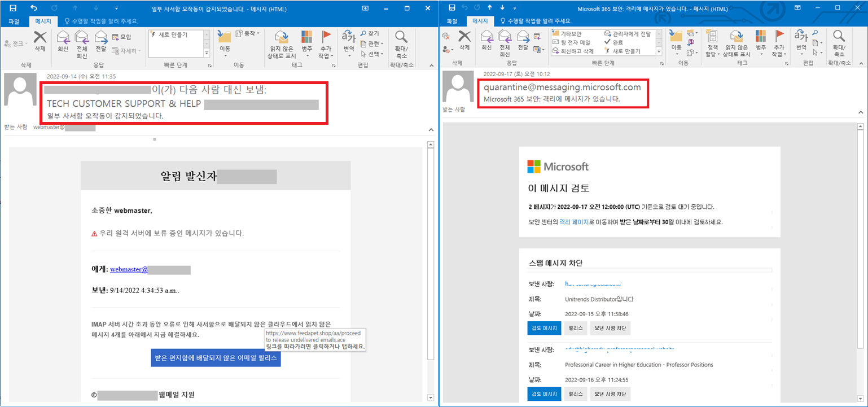
Task: Click the 추가 작업 flag in left window
Action: (x=326, y=44)
